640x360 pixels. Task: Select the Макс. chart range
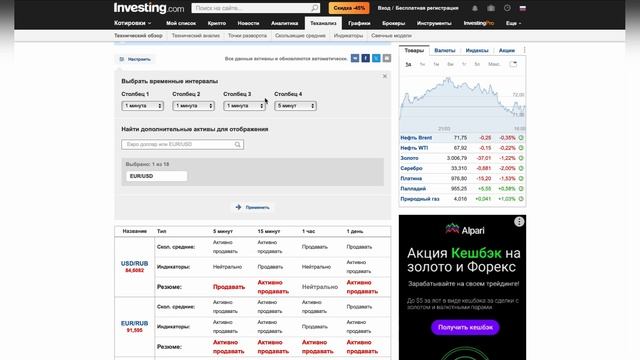(x=494, y=64)
